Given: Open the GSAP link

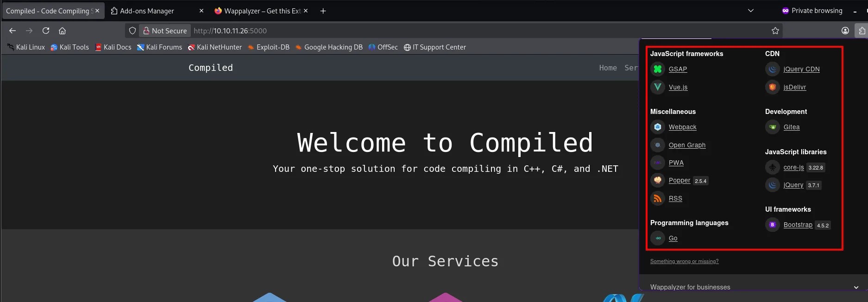Looking at the screenshot, I should point(678,69).
